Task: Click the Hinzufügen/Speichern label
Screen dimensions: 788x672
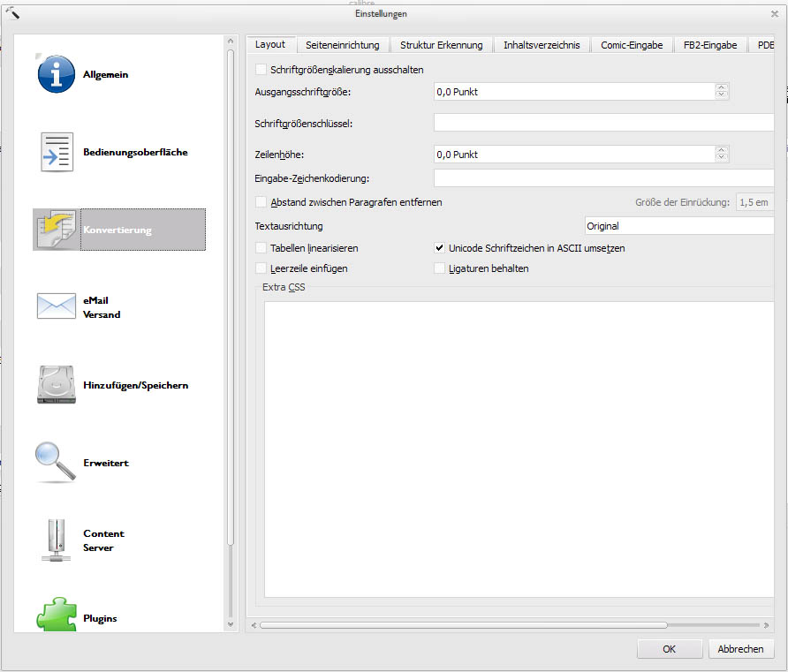Action: (x=136, y=385)
